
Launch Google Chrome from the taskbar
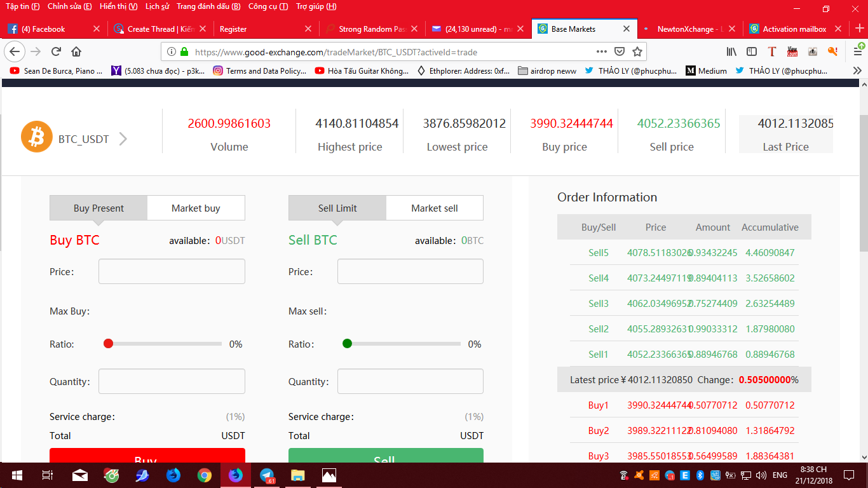pos(204,475)
